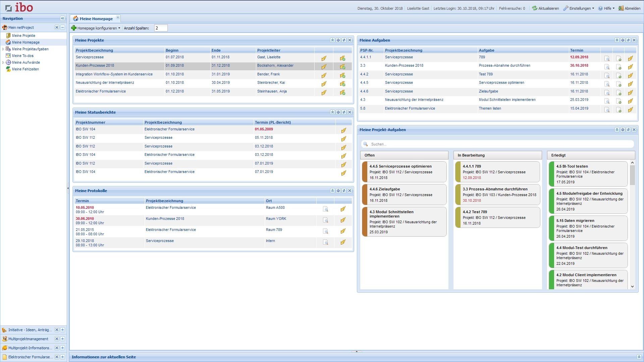The width and height of the screenshot is (644, 362).
Task: Toggle green check icon for Kunden-Prozesse 2018
Action: (343, 66)
